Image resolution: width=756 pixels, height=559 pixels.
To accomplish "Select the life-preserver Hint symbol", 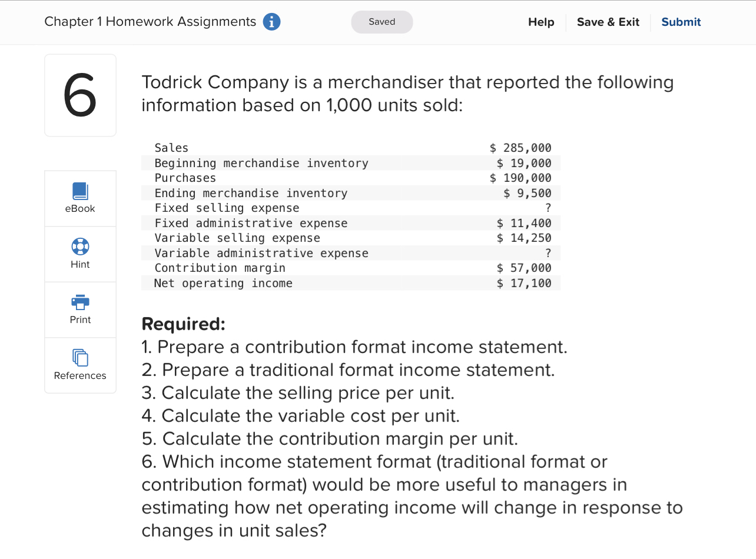I will tap(80, 246).
